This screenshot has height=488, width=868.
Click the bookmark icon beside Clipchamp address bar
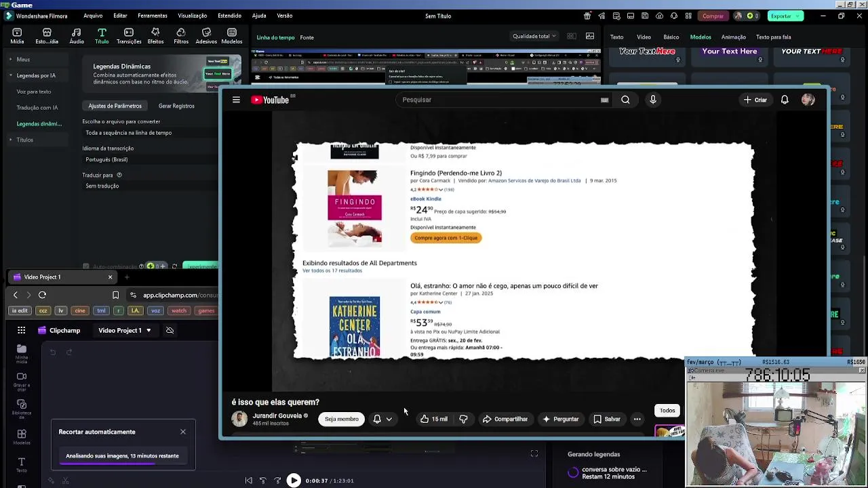click(115, 295)
